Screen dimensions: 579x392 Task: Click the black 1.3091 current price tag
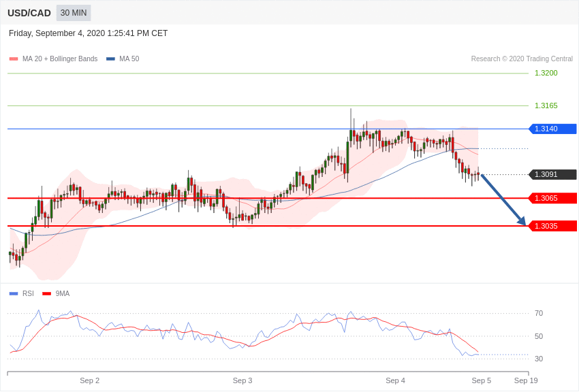click(x=553, y=174)
